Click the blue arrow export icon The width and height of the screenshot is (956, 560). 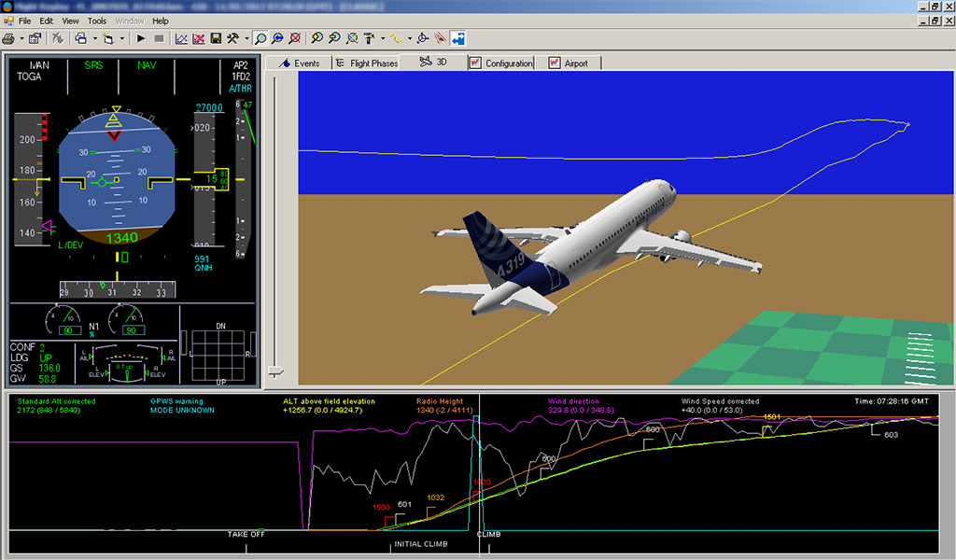pyautogui.click(x=457, y=39)
